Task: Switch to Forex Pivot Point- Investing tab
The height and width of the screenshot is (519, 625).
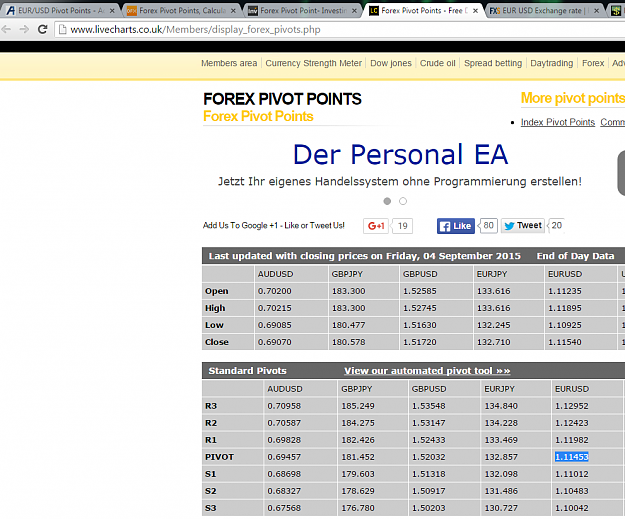Action: pyautogui.click(x=303, y=11)
